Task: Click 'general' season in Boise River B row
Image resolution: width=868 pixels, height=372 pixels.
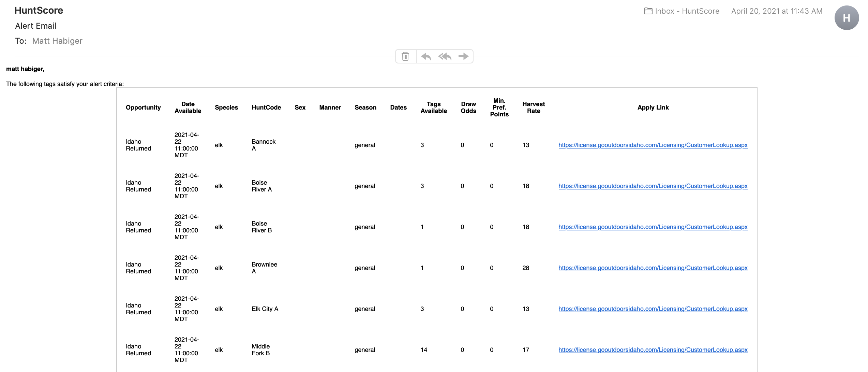Action: click(365, 227)
